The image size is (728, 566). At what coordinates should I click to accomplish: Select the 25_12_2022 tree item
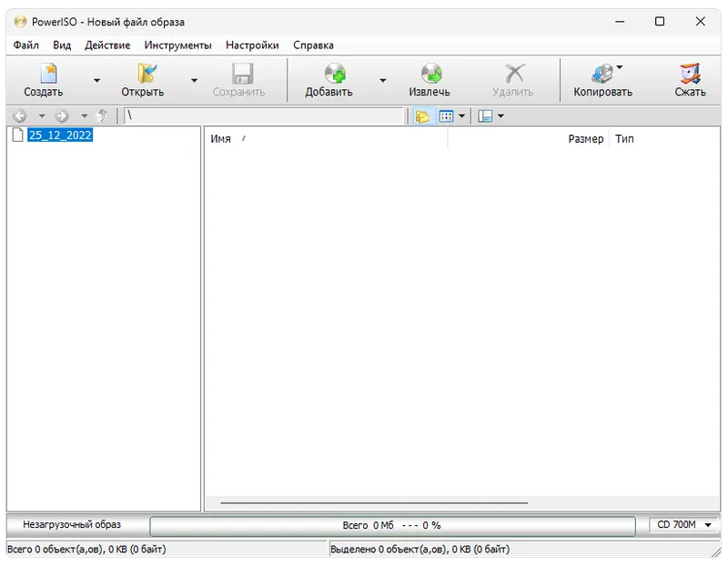pyautogui.click(x=60, y=135)
